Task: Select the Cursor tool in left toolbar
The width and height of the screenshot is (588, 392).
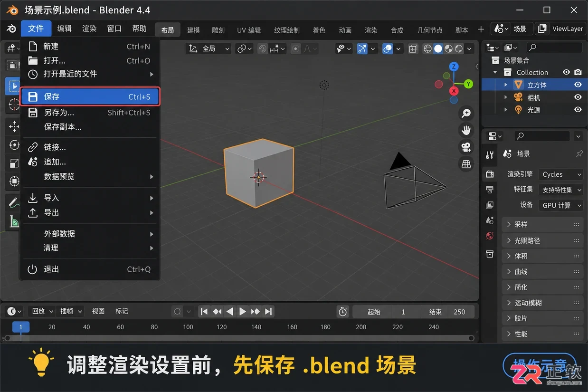Action: point(13,105)
